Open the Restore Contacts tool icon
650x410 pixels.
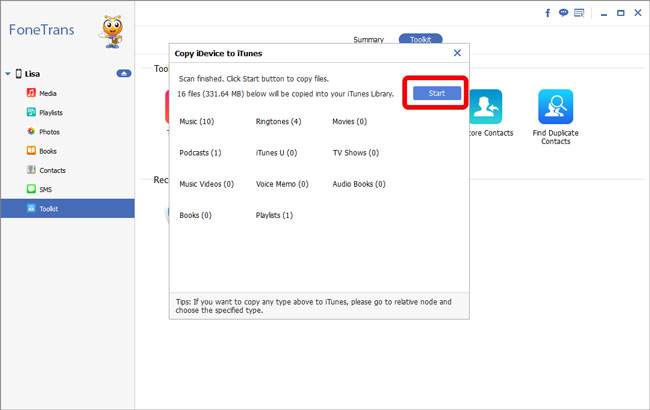coord(485,107)
